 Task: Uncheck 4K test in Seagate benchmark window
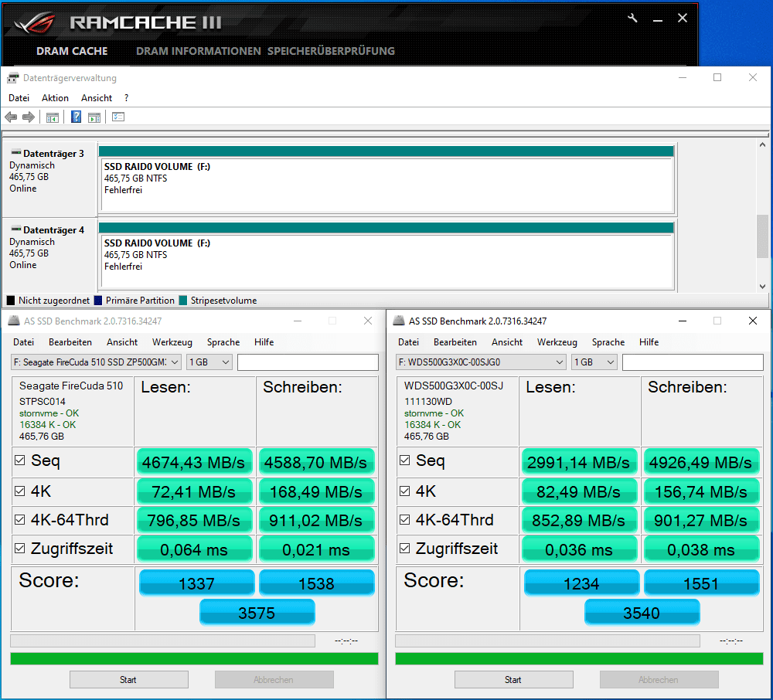click(x=20, y=491)
